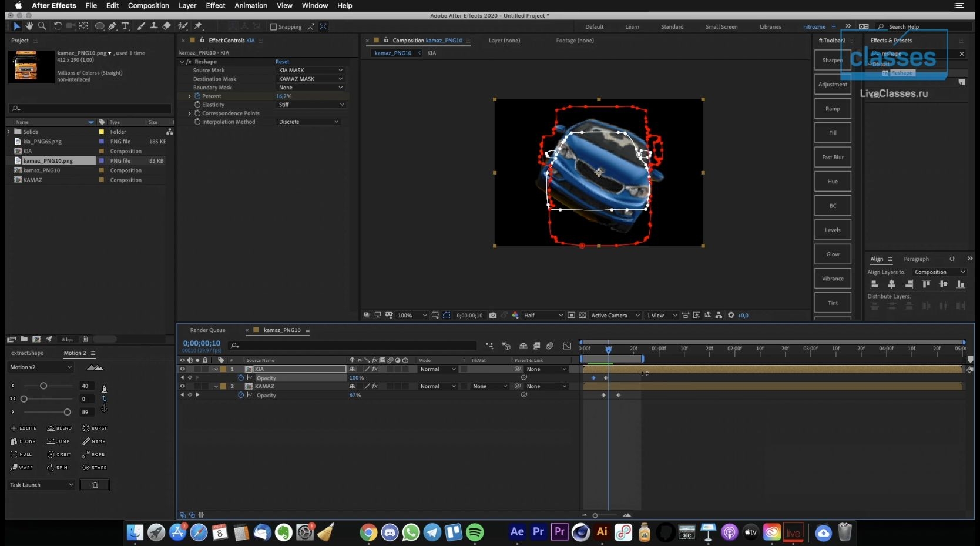Toggle the transparency grid in viewer
Screen dimensions: 980x546
tap(582, 316)
